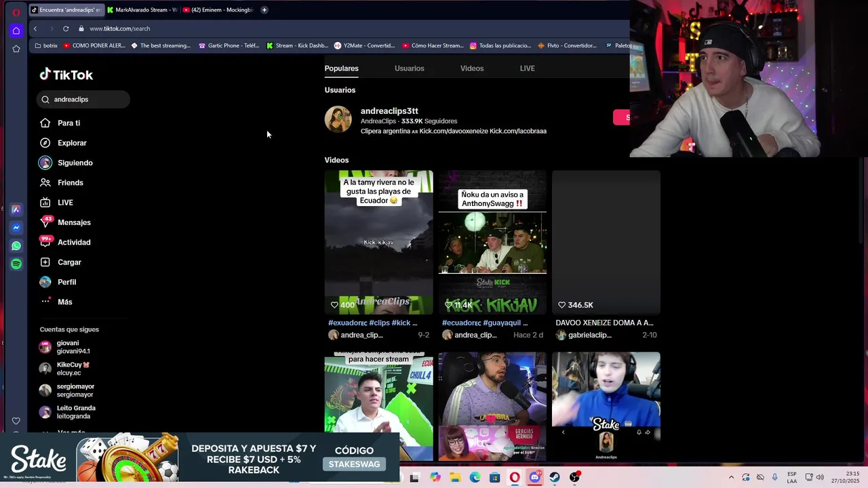Open botrix bookmark folder

click(x=46, y=45)
